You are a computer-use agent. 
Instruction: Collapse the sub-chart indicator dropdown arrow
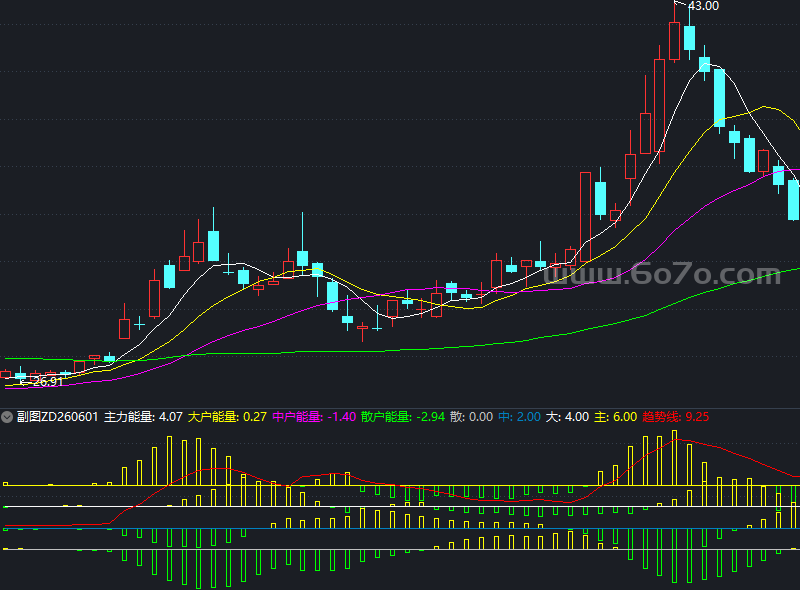pos(7,417)
